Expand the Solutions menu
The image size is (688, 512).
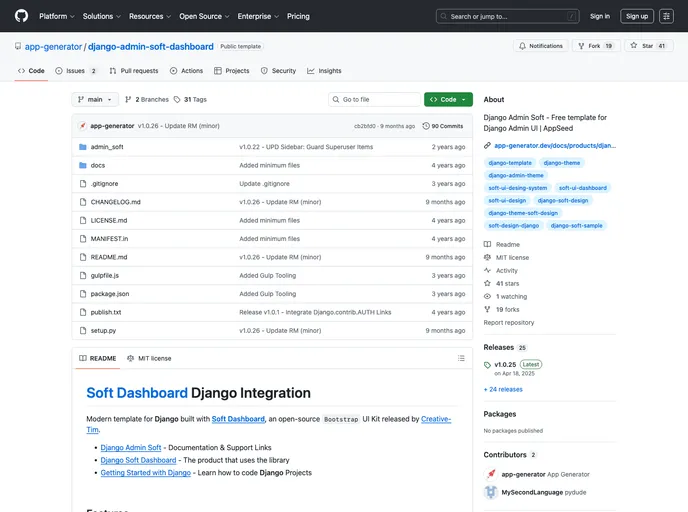101,16
